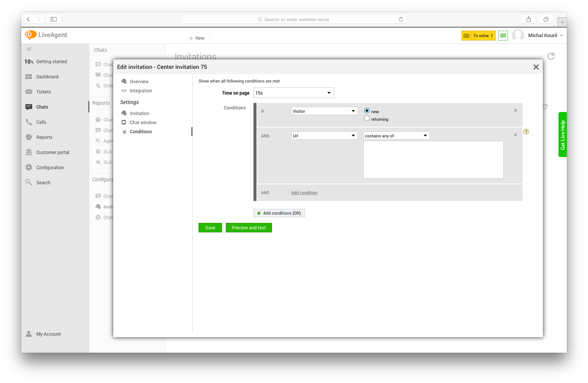The image size is (588, 383).
Task: Click Add conditions (OR) button
Action: point(279,213)
